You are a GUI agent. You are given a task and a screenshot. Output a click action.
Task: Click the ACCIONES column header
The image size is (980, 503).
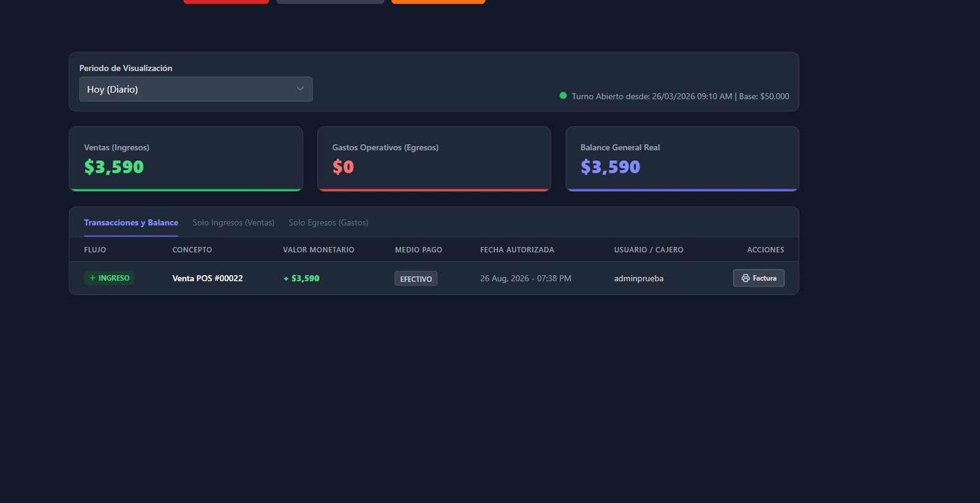(766, 250)
